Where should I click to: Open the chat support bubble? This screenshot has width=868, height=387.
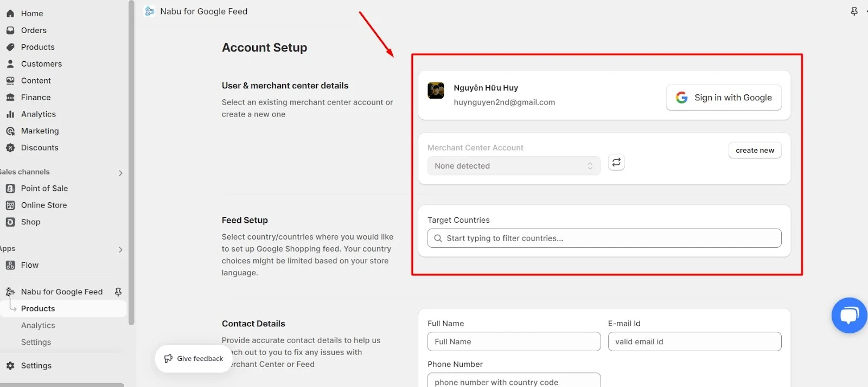[x=850, y=315]
